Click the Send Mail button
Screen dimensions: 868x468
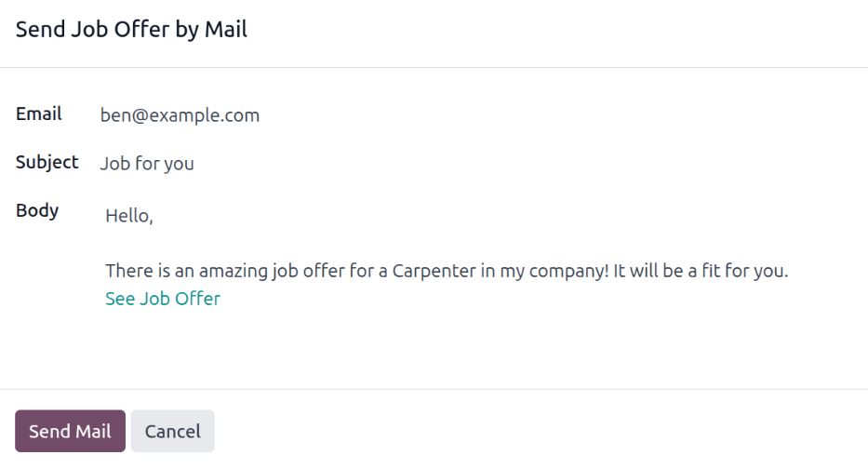tap(70, 432)
